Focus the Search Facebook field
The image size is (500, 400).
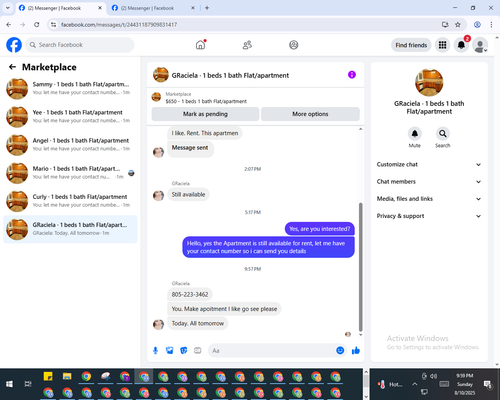click(x=80, y=45)
